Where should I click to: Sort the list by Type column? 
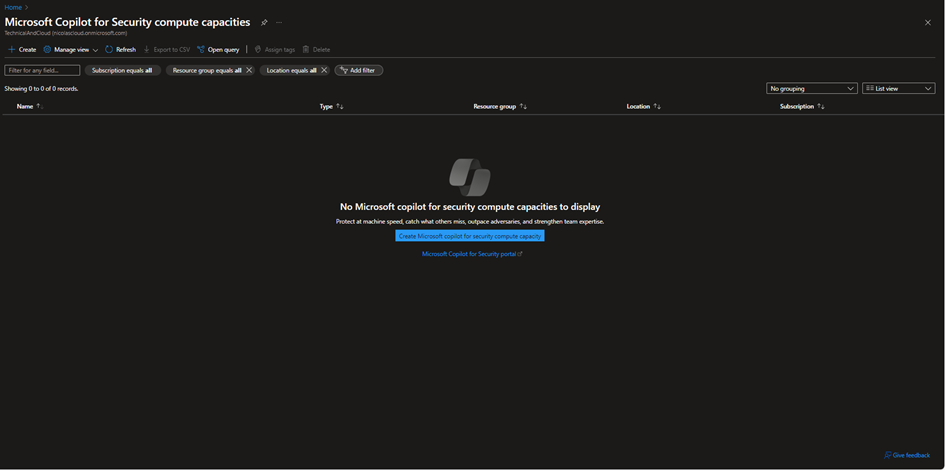(340, 106)
